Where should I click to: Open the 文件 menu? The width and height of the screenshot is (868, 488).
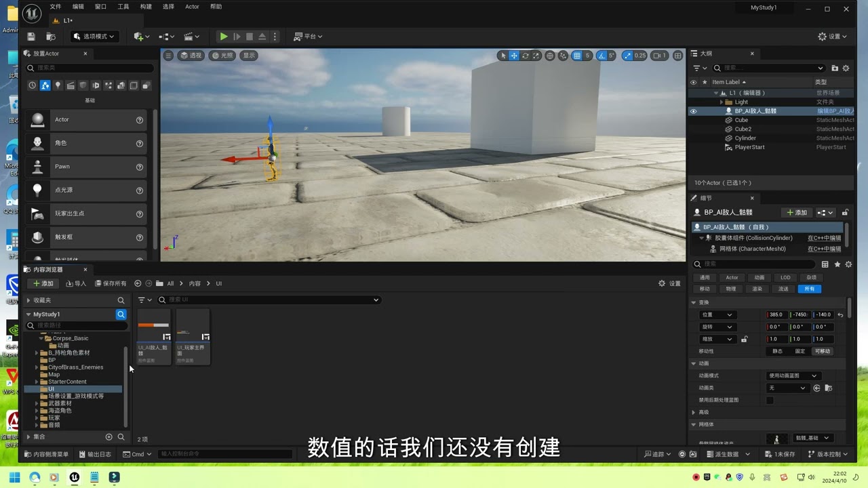[x=56, y=7]
